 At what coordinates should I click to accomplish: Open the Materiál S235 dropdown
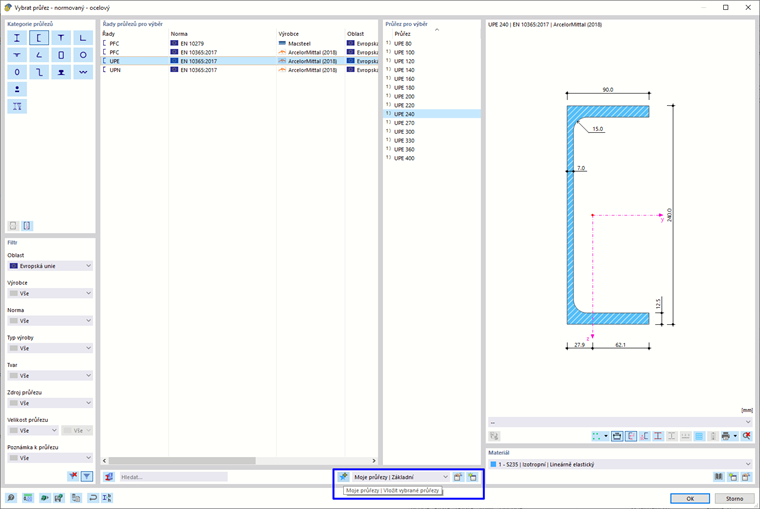[x=620, y=464]
